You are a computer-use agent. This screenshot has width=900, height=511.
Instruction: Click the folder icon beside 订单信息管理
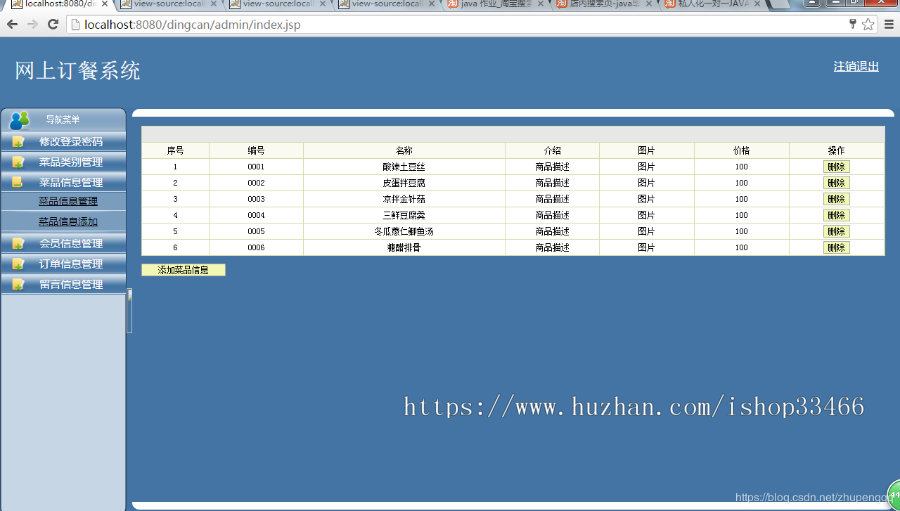18,264
